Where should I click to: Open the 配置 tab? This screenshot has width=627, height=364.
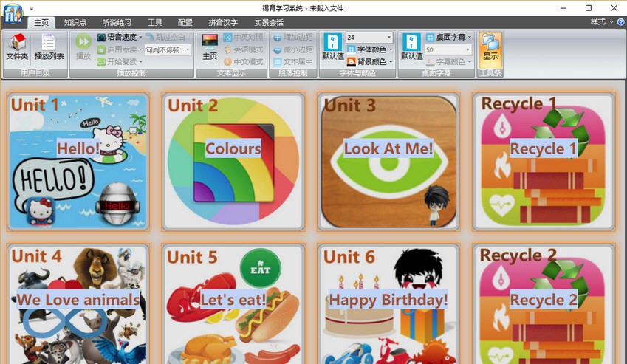click(185, 22)
